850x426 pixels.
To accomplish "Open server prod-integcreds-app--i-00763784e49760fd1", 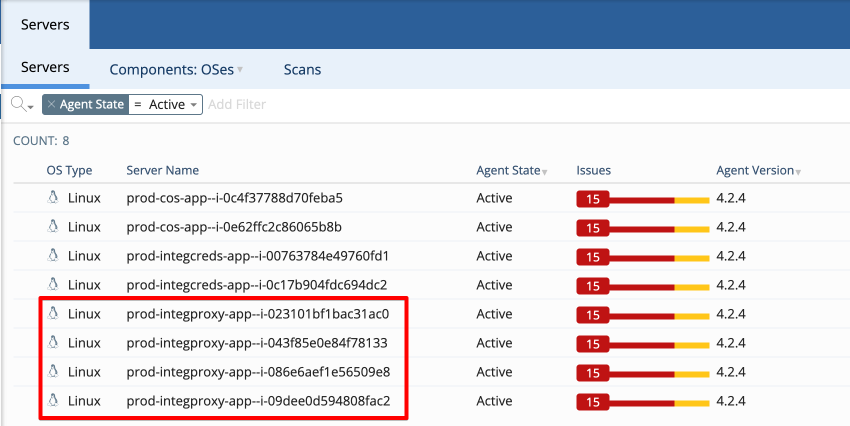I will tap(257, 256).
